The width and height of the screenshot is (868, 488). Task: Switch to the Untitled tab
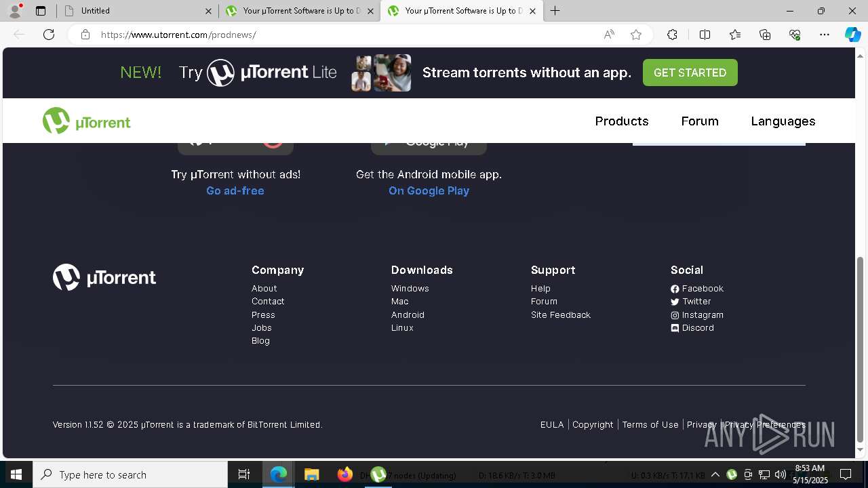point(138,11)
